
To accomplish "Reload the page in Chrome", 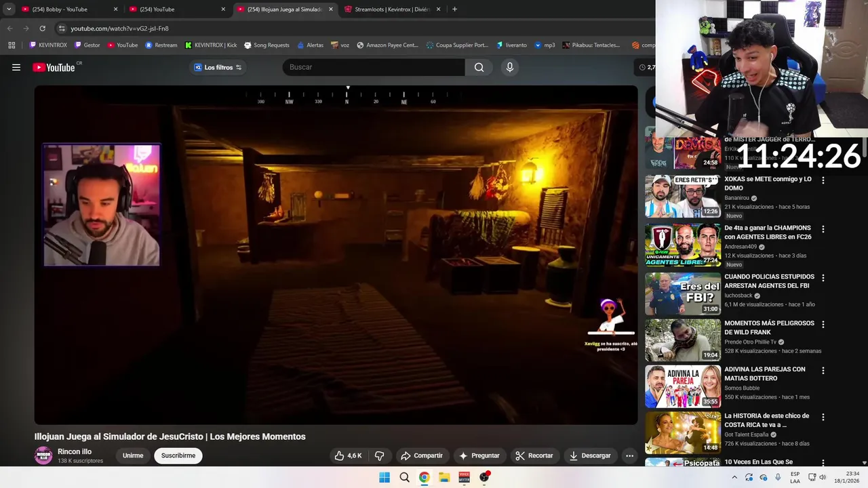I will pyautogui.click(x=42, y=28).
